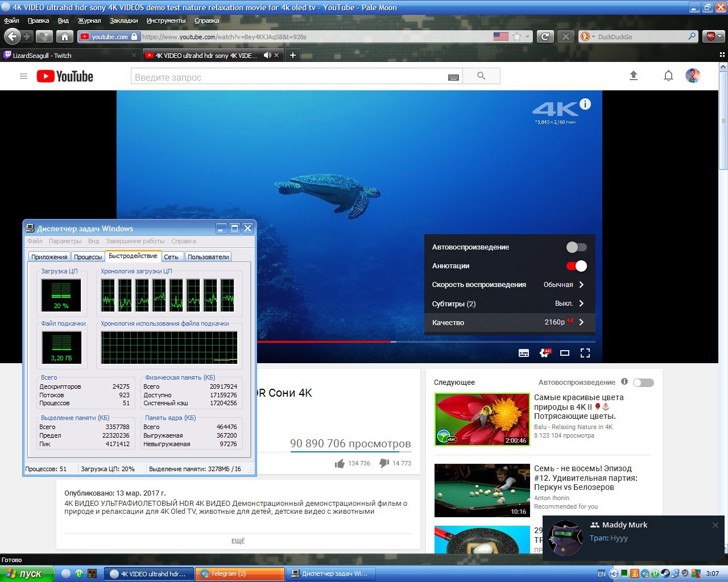The width and height of the screenshot is (728, 582).
Task: Turn off Аннотации switch in player settings
Action: tap(577, 266)
